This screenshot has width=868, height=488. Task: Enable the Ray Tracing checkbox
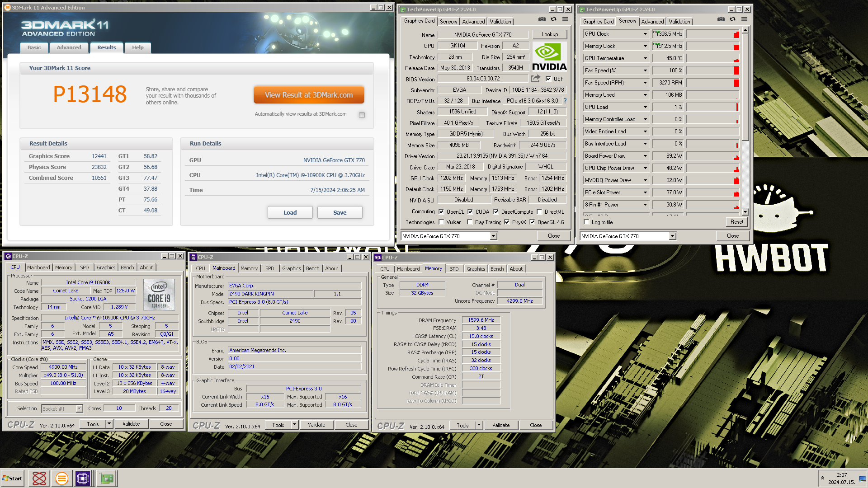470,222
